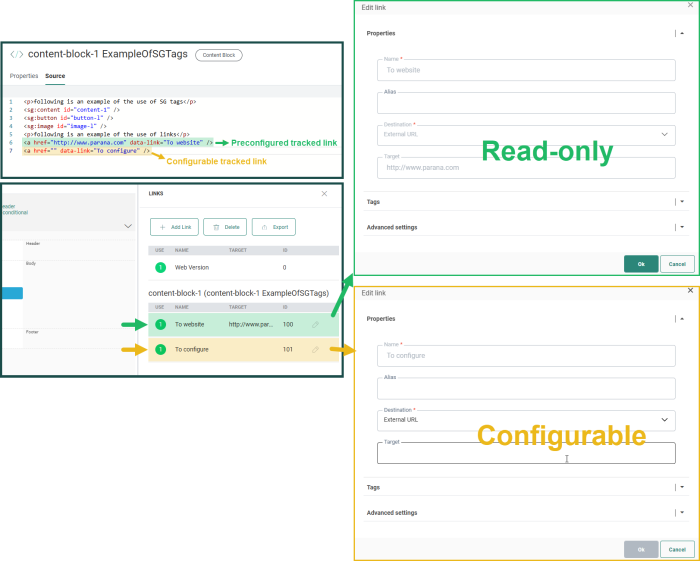The width and height of the screenshot is (700, 561).
Task: Select the Source tab
Action: click(x=55, y=76)
